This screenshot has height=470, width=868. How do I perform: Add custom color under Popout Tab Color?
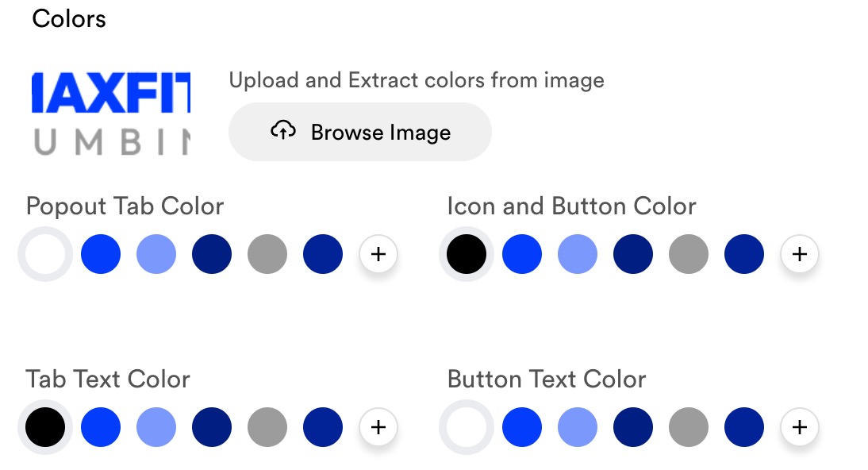click(x=378, y=254)
